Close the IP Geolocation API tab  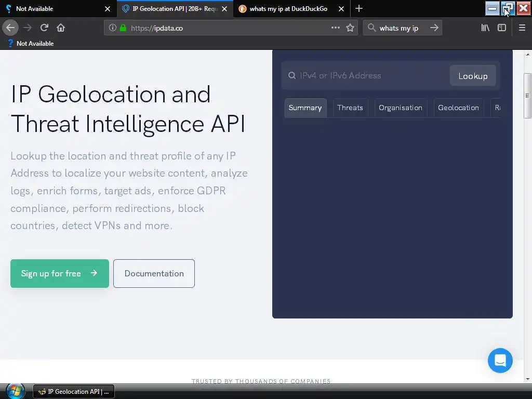(224, 9)
